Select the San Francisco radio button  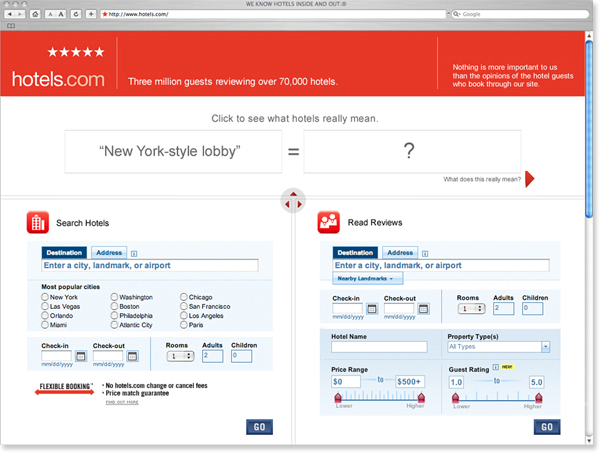184,306
